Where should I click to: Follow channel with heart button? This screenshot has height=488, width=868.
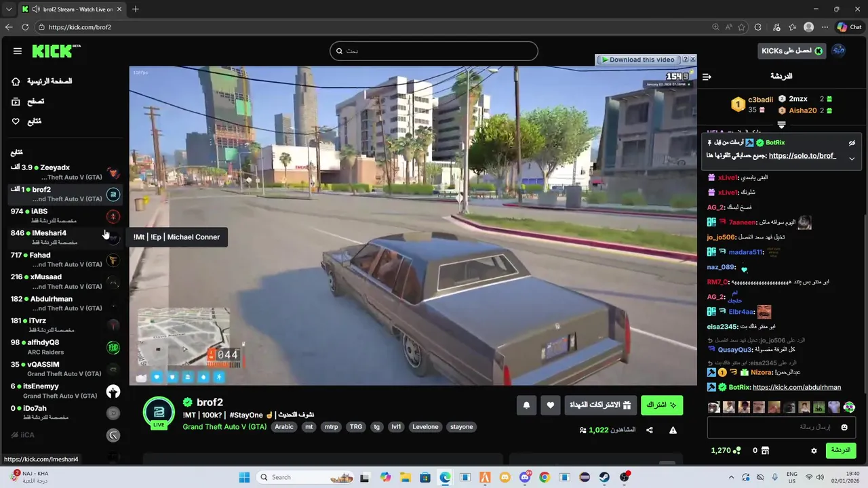551,405
